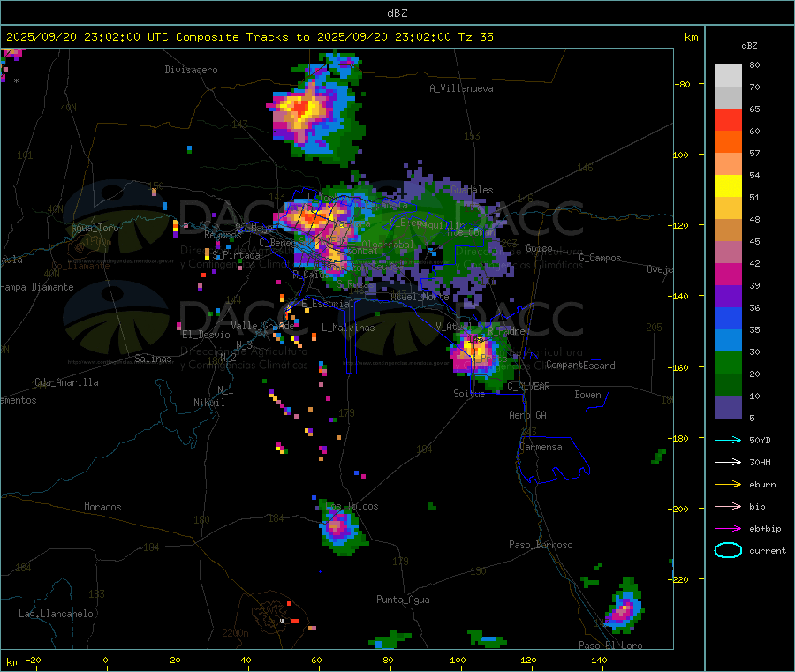
Task: Click the 'current' legend label
Action: point(768,551)
